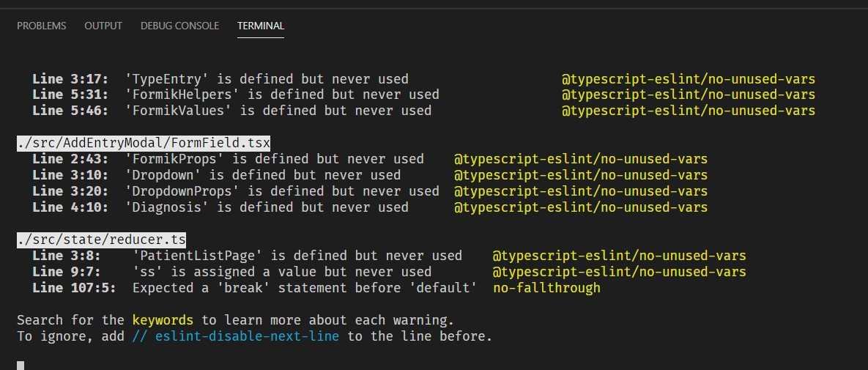Screen dimensions: 868x370
Task: Switch to the PROBLEMS tab
Action: [42, 26]
